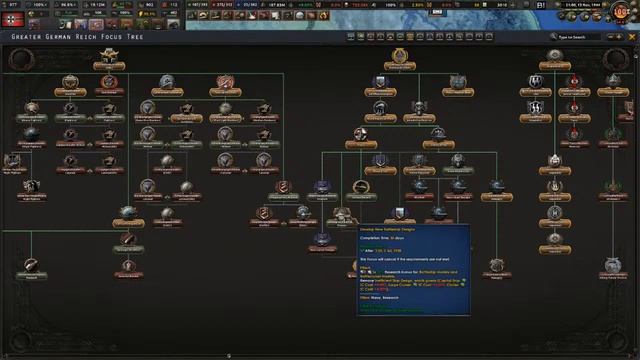This screenshot has width=640, height=360.
Task: Select the navy shield focus below the central root
Action: [380, 85]
